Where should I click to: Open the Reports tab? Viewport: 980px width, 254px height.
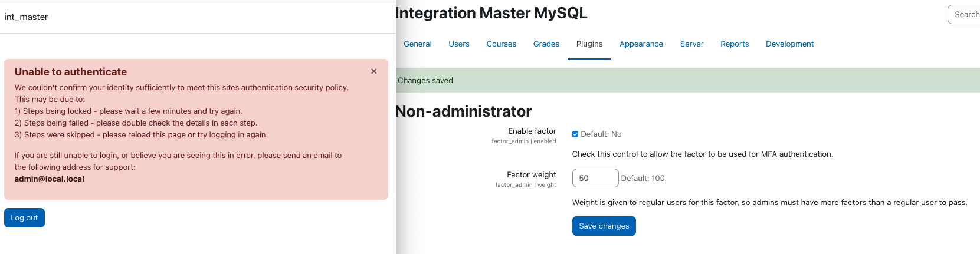coord(735,44)
